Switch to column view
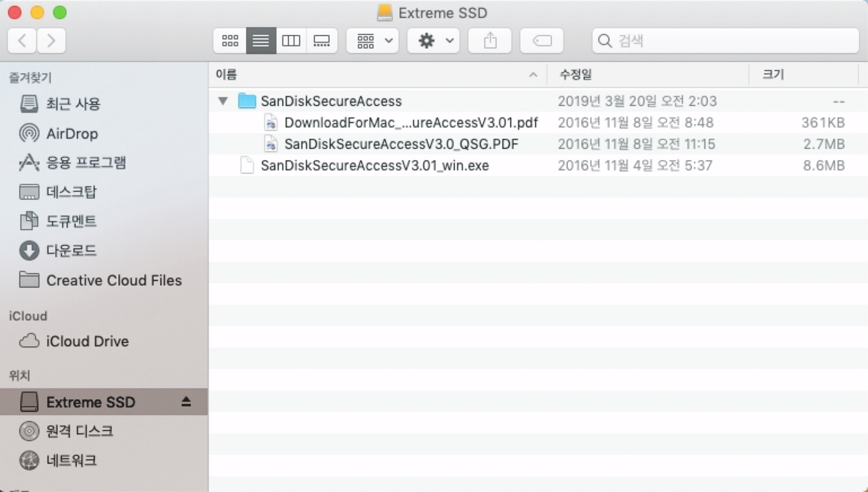Viewport: 868px width, 492px height. [x=291, y=41]
